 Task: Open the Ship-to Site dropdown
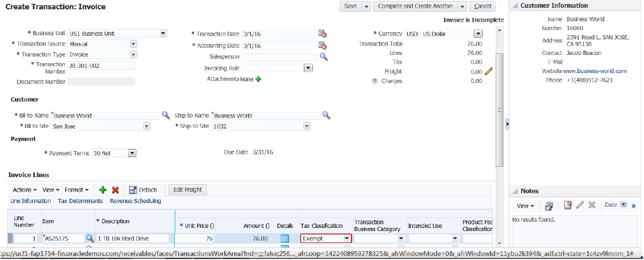[x=306, y=126]
